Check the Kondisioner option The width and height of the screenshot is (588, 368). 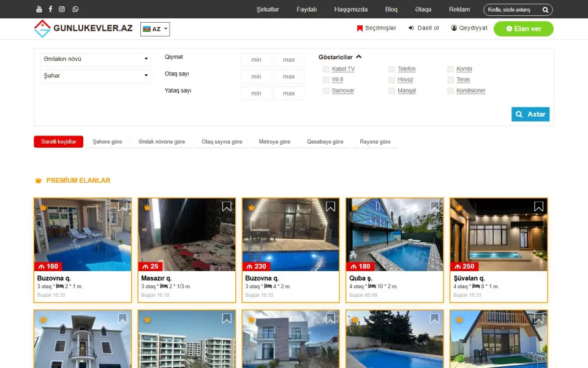click(451, 91)
